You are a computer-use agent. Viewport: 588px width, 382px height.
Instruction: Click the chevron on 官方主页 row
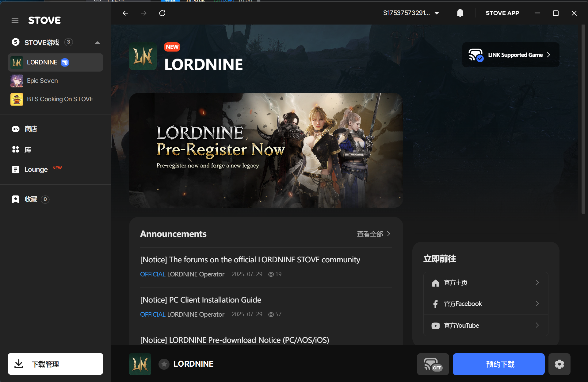click(x=537, y=283)
